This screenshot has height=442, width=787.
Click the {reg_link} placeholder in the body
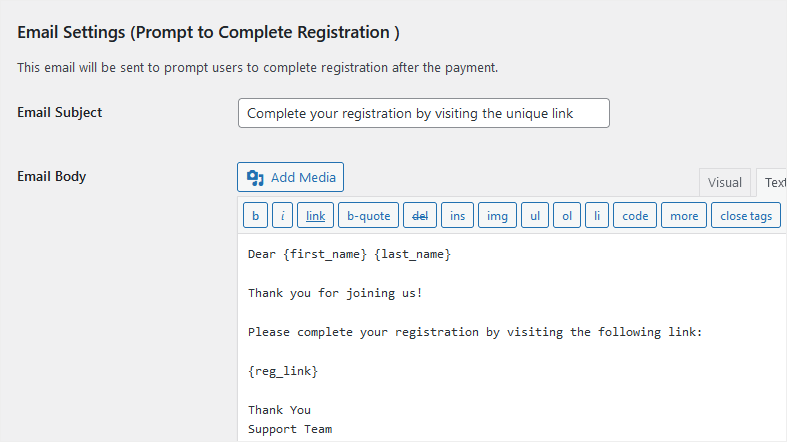283,371
